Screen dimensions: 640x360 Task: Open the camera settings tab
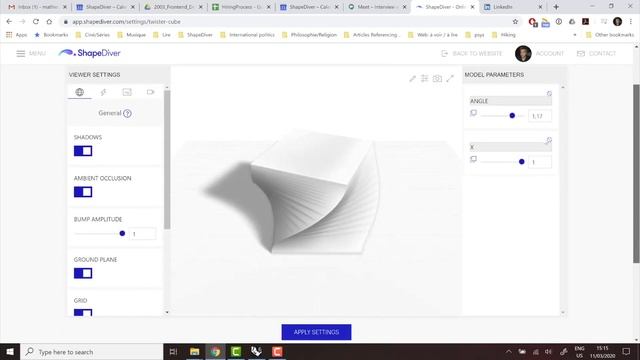click(x=150, y=92)
